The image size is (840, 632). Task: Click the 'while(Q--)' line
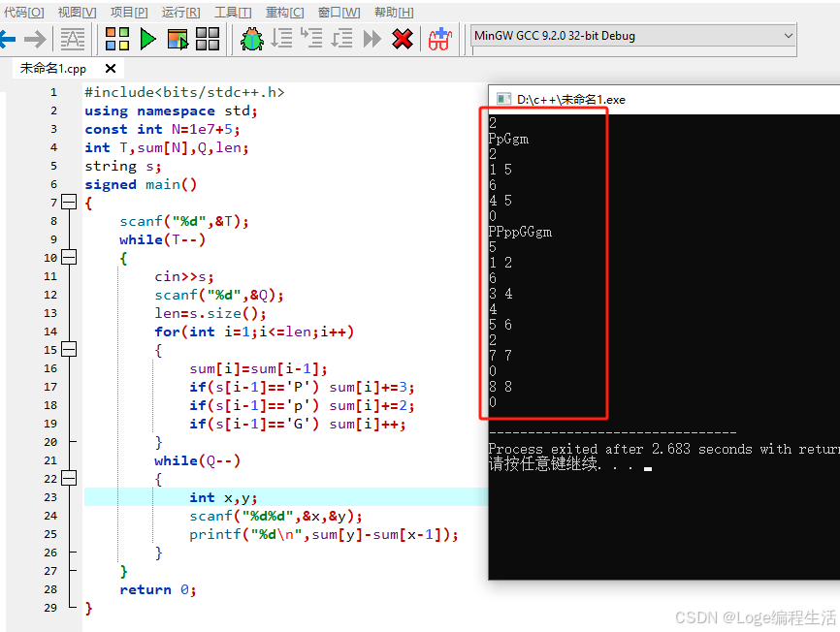point(197,460)
